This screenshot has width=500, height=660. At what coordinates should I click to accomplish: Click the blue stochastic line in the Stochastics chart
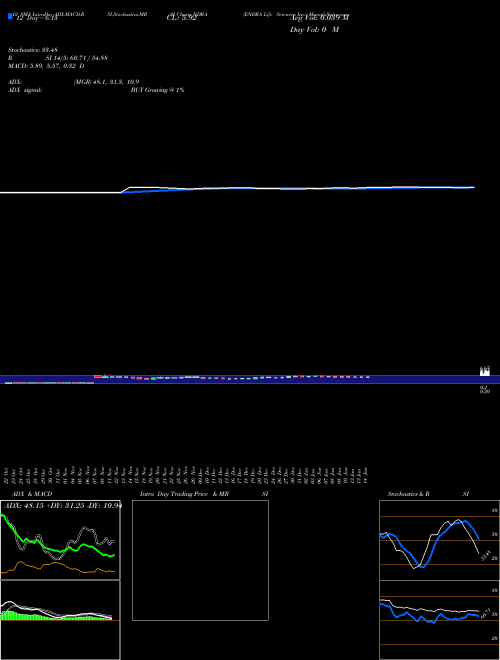429,545
